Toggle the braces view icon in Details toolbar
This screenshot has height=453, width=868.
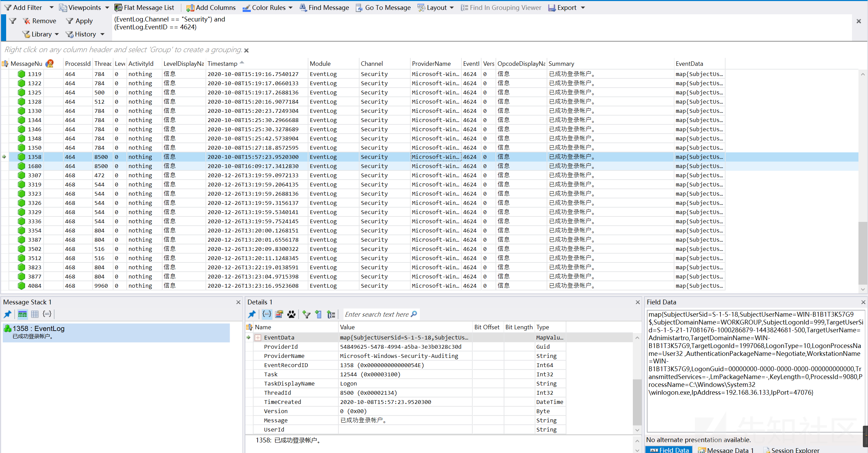(x=267, y=314)
